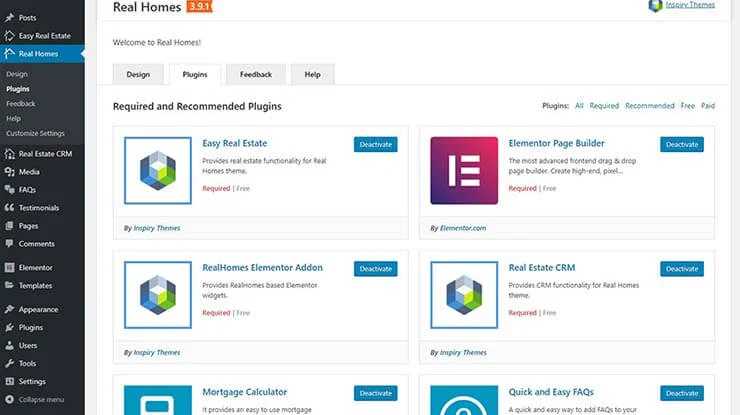Open Customize Settings in sidebar
Screen dimensions: 740x415
(x=35, y=133)
